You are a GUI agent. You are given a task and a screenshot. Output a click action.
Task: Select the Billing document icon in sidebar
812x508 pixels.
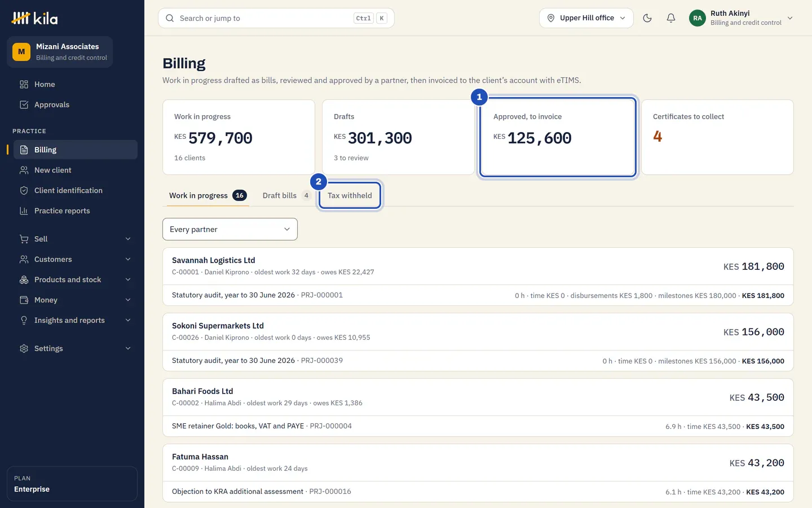(x=24, y=150)
